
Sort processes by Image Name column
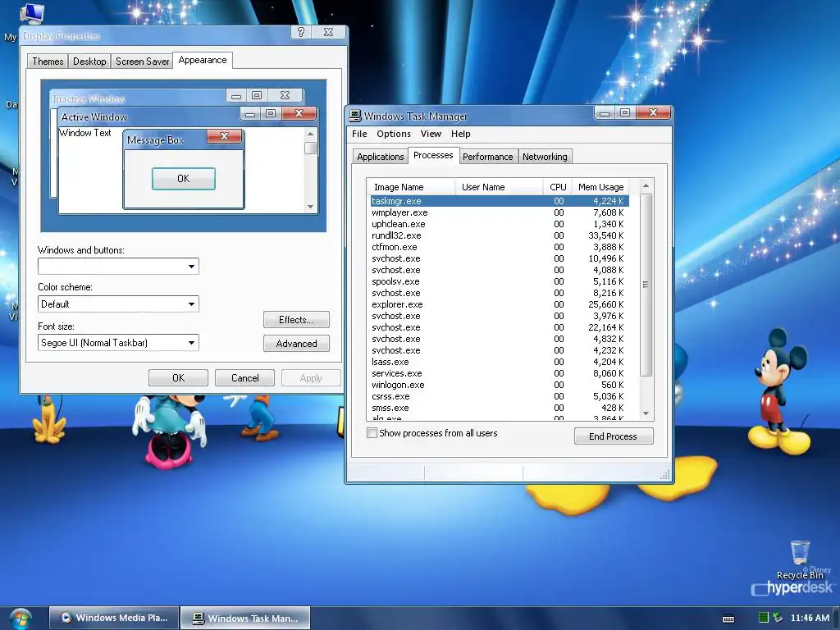tap(412, 187)
